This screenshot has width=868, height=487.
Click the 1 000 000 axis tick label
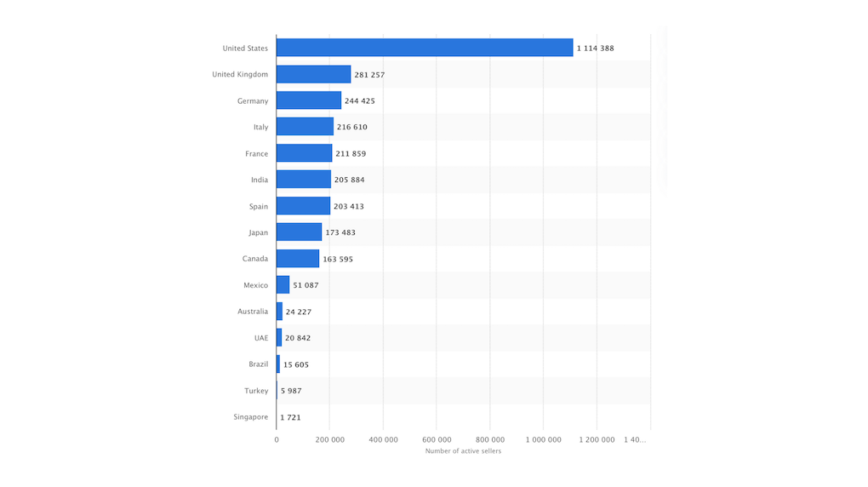tap(543, 440)
